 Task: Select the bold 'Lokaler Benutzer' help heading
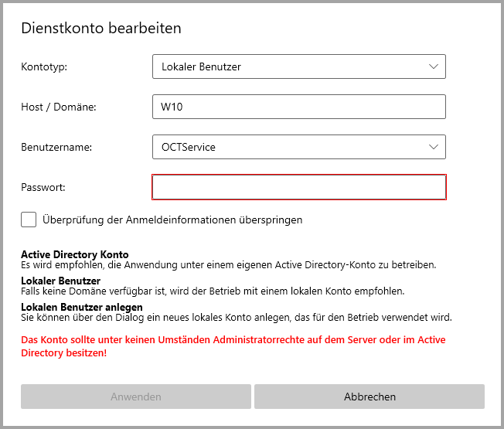pos(60,281)
